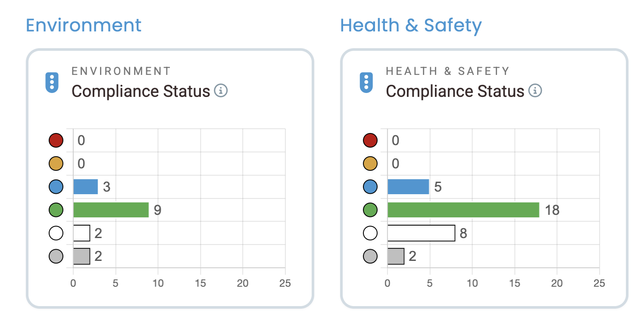Click Health & Safety Compliance Status info icon
644x316 pixels.
[x=535, y=91]
